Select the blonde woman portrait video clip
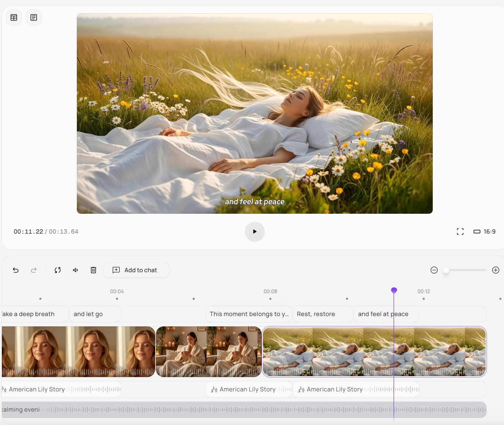Image resolution: width=504 pixels, height=425 pixels. point(78,352)
